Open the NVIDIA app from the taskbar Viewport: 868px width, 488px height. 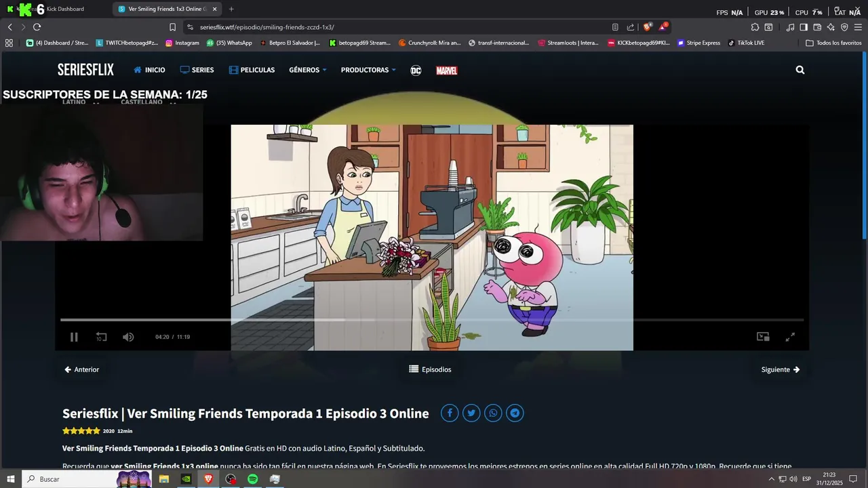pyautogui.click(x=186, y=479)
